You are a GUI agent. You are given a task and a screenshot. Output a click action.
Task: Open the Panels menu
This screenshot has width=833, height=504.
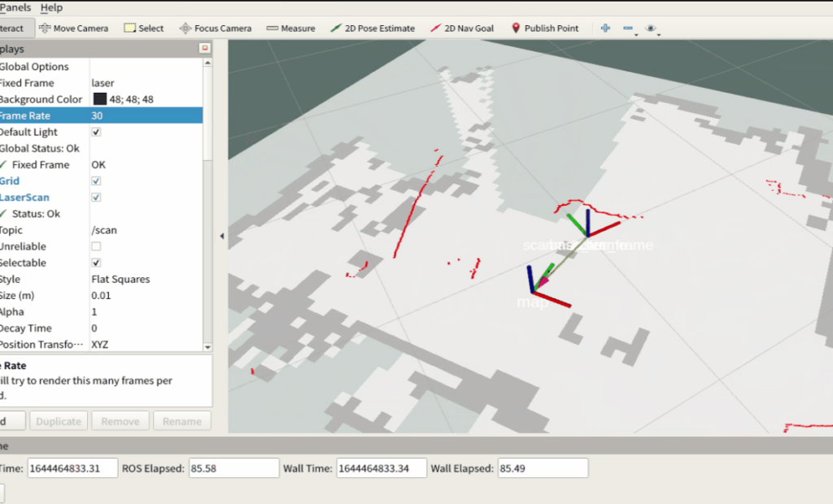click(15, 7)
